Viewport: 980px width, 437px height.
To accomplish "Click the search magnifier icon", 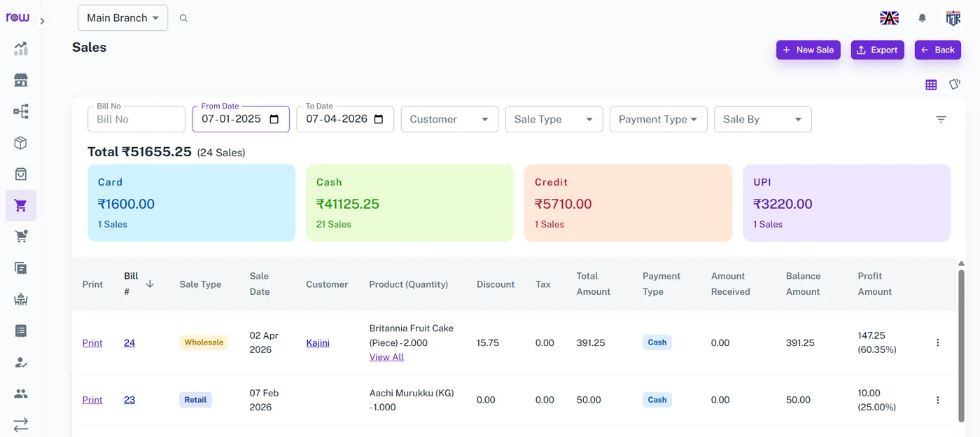I will click(x=183, y=18).
